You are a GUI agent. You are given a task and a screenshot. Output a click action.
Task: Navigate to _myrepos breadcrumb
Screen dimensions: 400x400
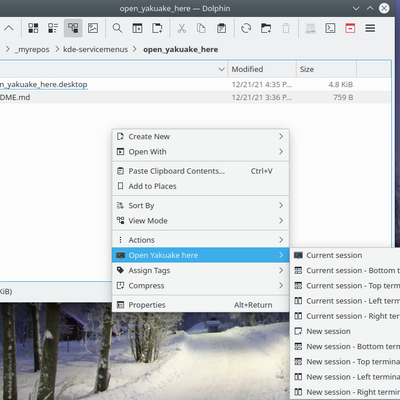coord(32,49)
